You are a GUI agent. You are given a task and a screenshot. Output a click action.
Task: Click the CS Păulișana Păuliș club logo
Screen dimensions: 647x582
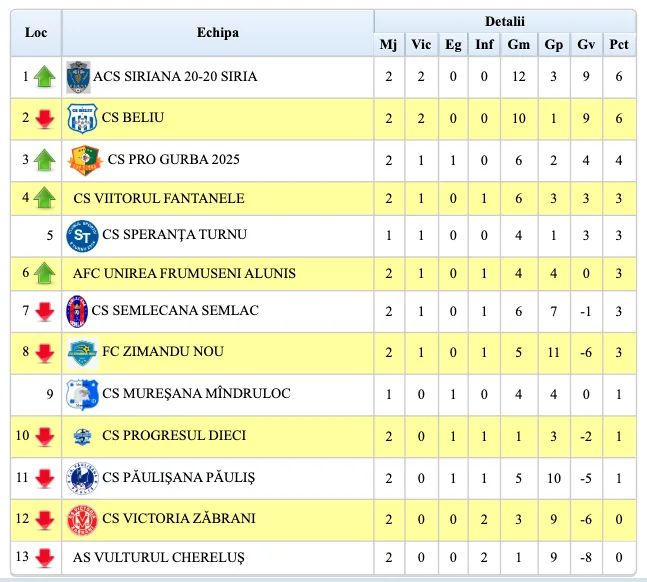coord(81,478)
